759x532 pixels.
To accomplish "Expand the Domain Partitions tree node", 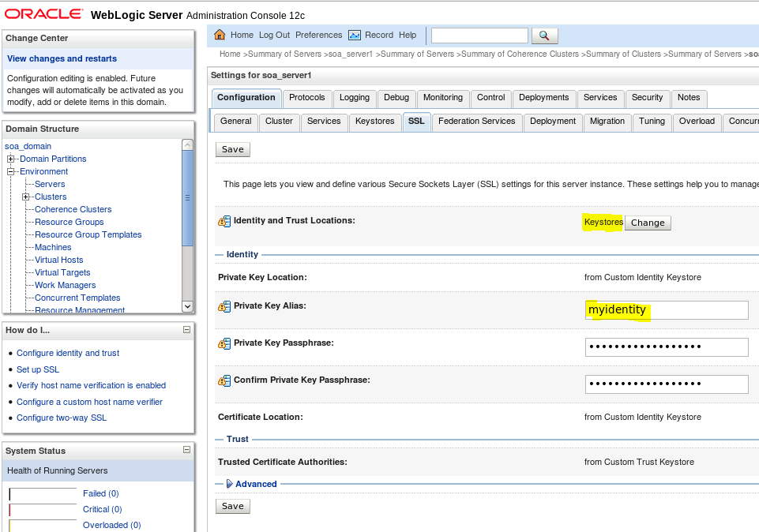I will click(10, 159).
